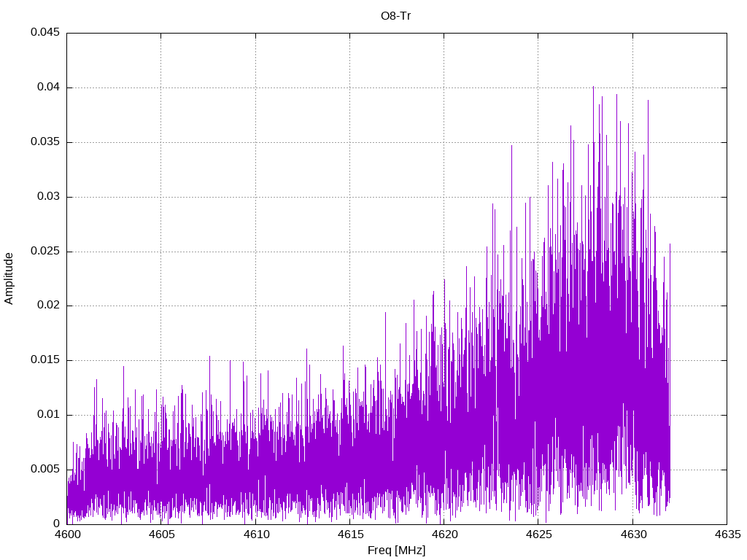This screenshot has height=560, width=747.
Task: Click the 0.015 y-axis tick label
Action: [44, 360]
